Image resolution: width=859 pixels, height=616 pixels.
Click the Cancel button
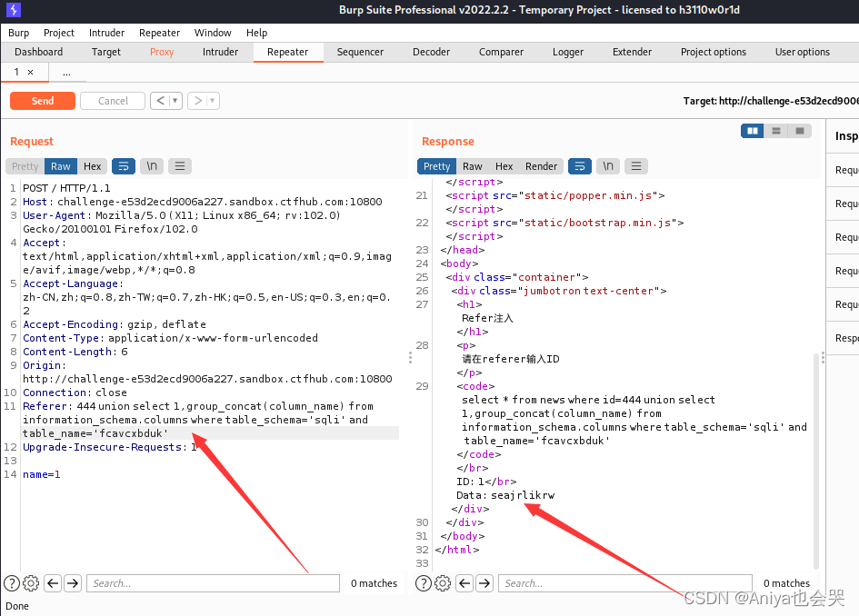click(113, 101)
